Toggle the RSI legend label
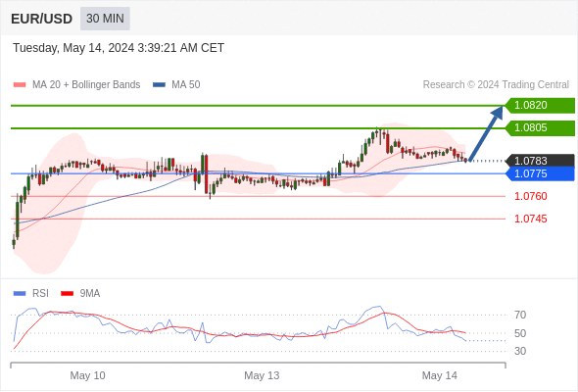The width and height of the screenshot is (578, 392). click(x=40, y=294)
